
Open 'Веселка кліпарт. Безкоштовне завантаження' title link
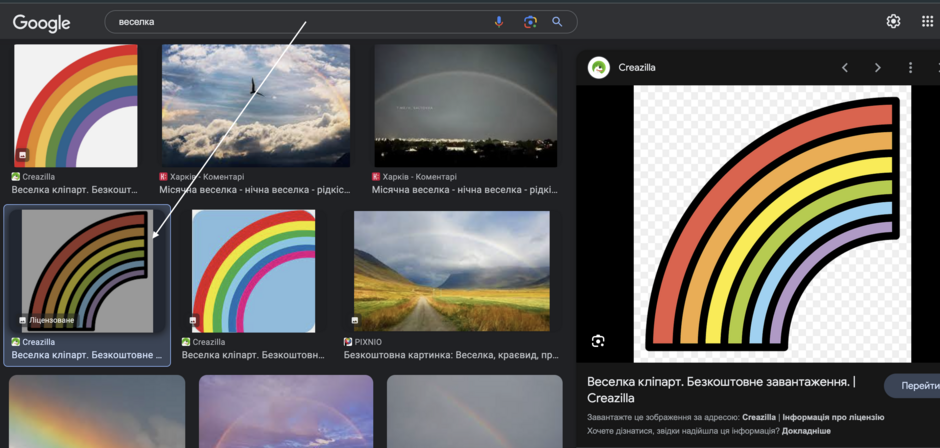coord(721,390)
